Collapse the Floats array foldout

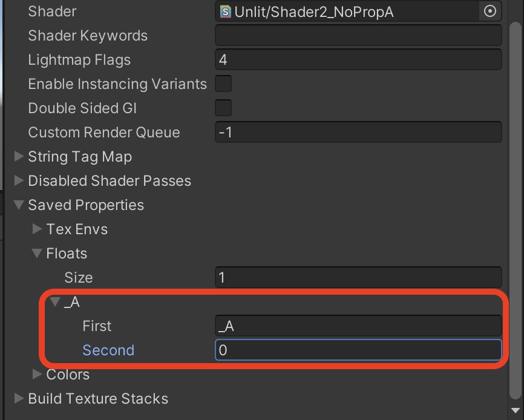(37, 253)
